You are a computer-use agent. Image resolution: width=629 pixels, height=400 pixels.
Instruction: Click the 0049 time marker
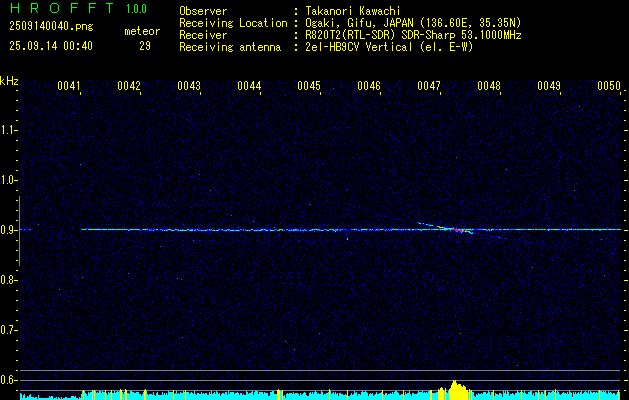[x=549, y=86]
